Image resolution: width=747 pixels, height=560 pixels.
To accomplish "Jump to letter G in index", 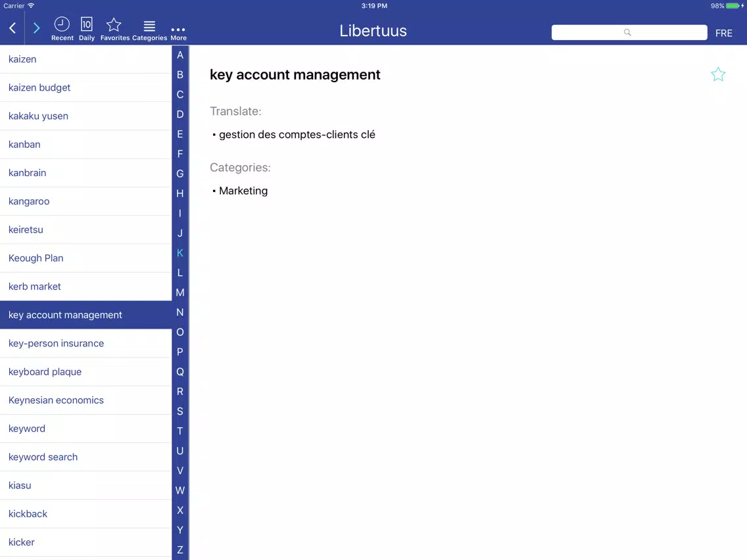I will click(x=180, y=174).
